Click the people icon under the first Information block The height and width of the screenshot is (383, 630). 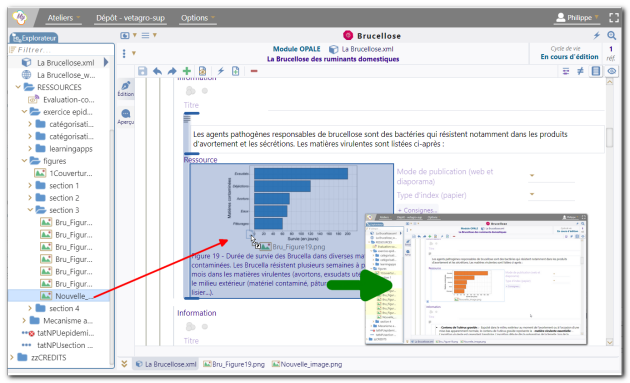(190, 91)
